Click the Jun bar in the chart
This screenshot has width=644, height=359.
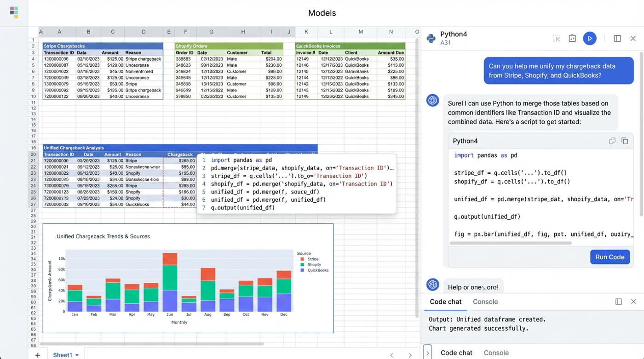point(170,282)
